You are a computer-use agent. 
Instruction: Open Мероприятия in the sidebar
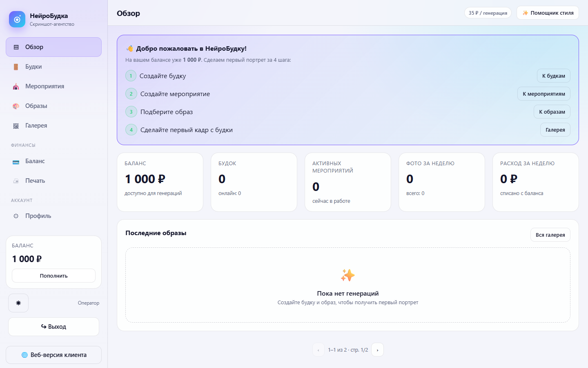click(53, 86)
